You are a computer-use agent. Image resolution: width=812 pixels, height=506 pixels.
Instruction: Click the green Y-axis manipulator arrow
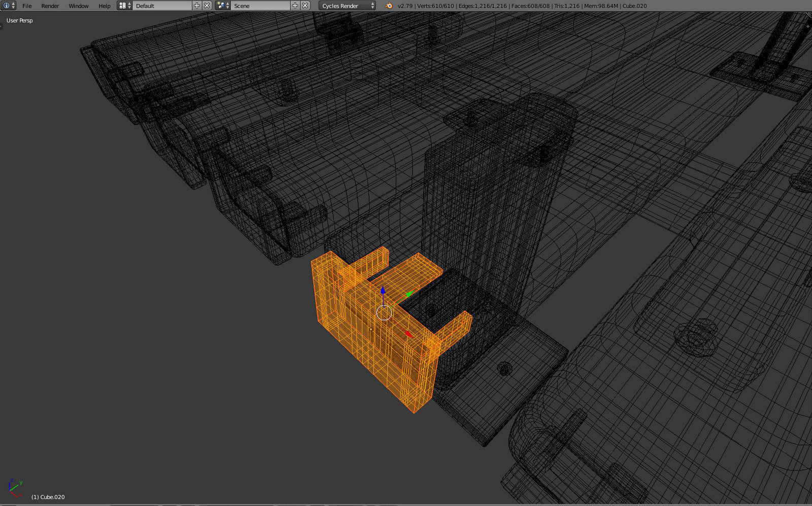[409, 294]
